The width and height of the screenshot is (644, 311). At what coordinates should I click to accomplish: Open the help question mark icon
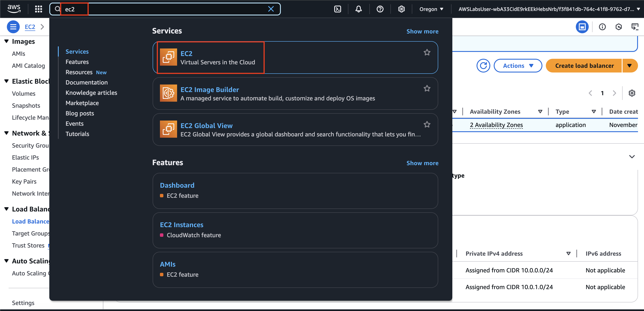click(x=380, y=9)
